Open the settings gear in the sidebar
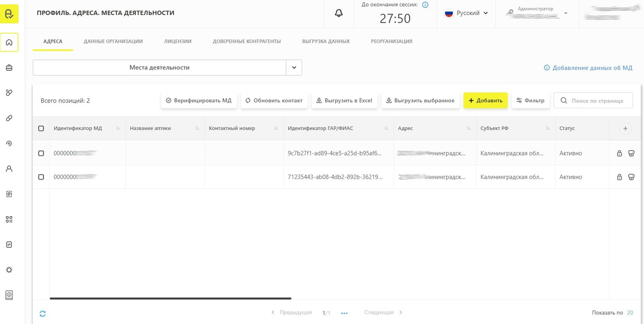This screenshot has height=324, width=644. click(x=9, y=270)
